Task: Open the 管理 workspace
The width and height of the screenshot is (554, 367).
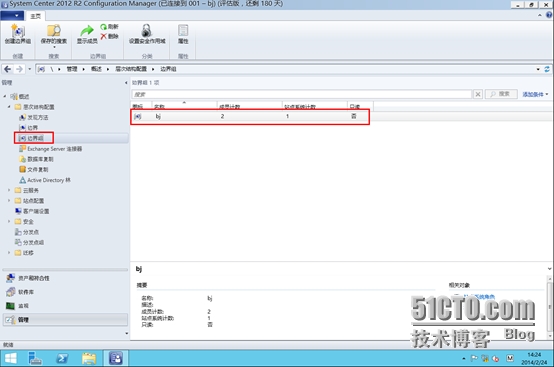Action: pos(65,320)
